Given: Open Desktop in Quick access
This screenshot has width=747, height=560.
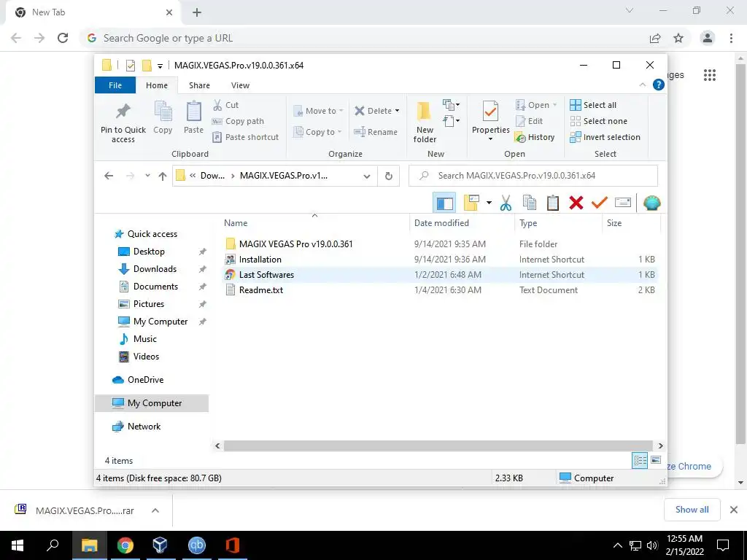Looking at the screenshot, I should [149, 252].
